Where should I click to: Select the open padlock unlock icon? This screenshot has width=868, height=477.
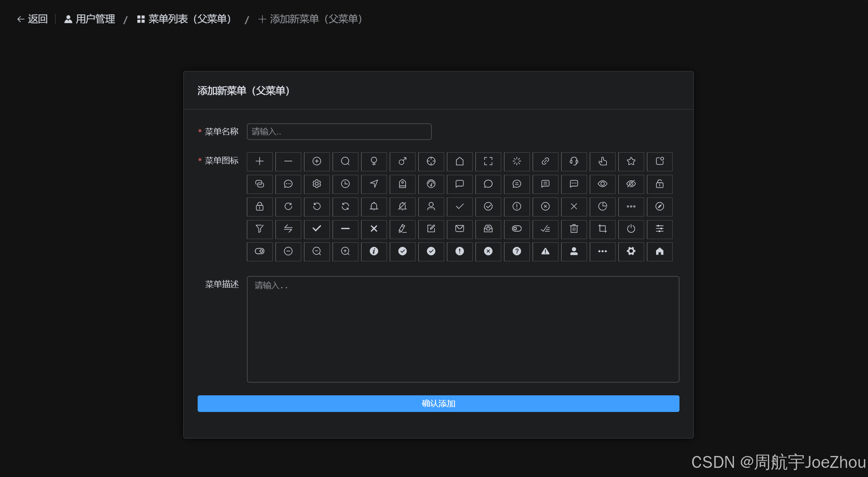click(x=660, y=184)
